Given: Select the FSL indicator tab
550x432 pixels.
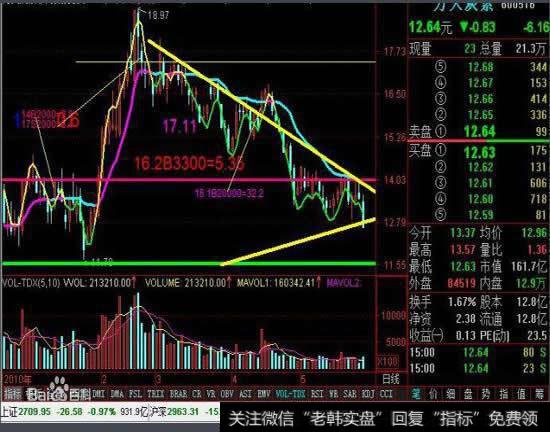Looking at the screenshot, I should [135, 394].
